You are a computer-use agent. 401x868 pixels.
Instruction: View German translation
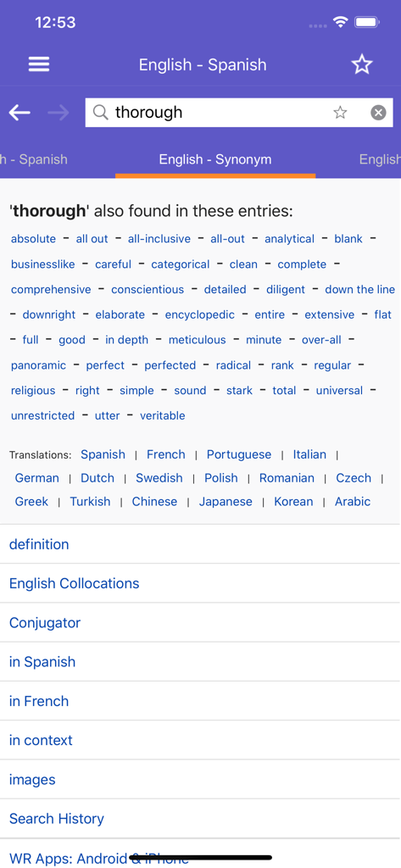(x=37, y=478)
